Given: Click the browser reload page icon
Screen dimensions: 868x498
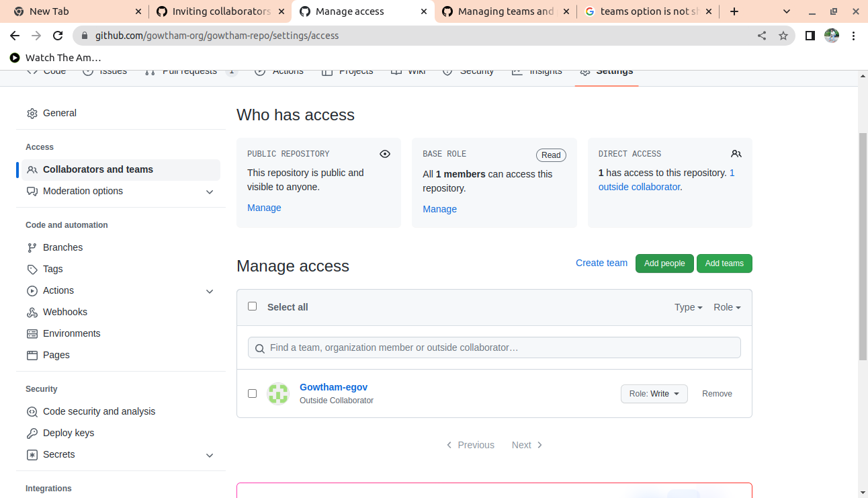Looking at the screenshot, I should 58,36.
